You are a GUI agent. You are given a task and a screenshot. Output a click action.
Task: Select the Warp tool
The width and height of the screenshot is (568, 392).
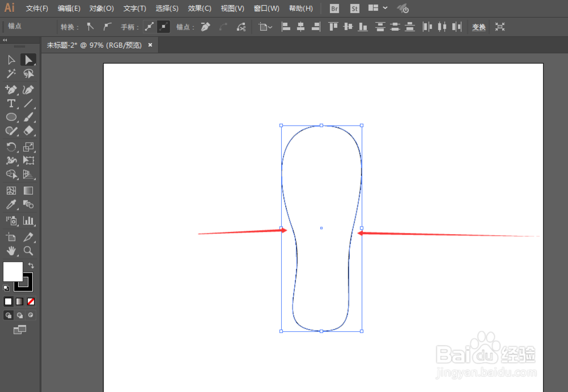[11, 161]
